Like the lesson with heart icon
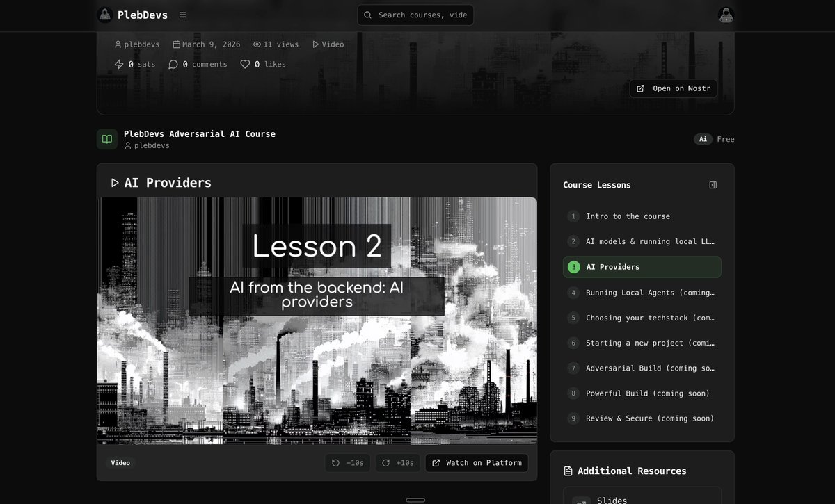This screenshot has height=504, width=835. point(245,64)
